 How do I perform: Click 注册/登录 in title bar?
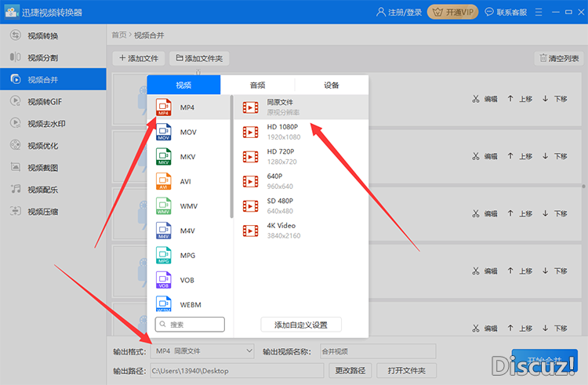[399, 12]
